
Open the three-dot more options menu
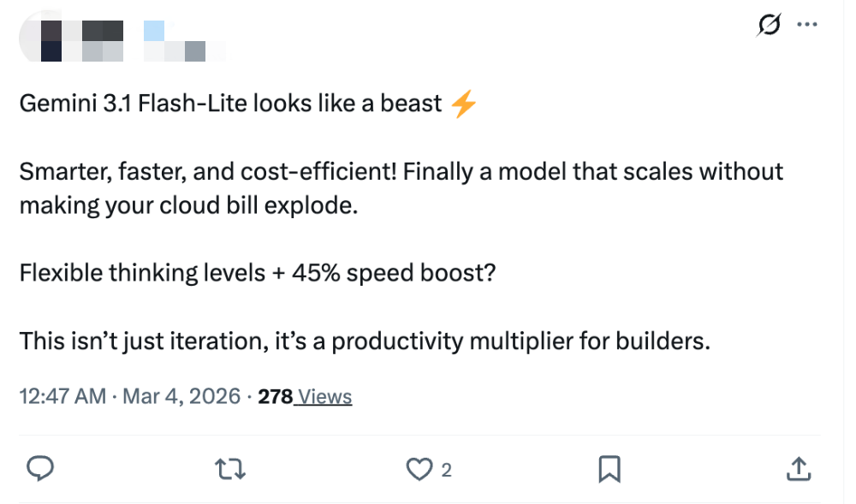(806, 25)
